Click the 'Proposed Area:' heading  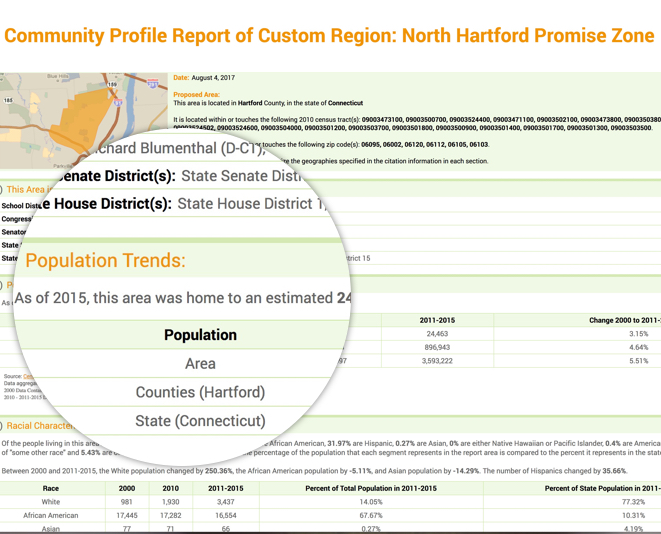coord(196,94)
